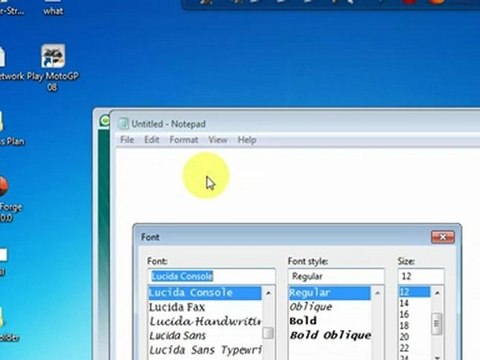Screen dimensions: 480x360
Task: Open the Edit menu in Notepad
Action: pos(151,140)
